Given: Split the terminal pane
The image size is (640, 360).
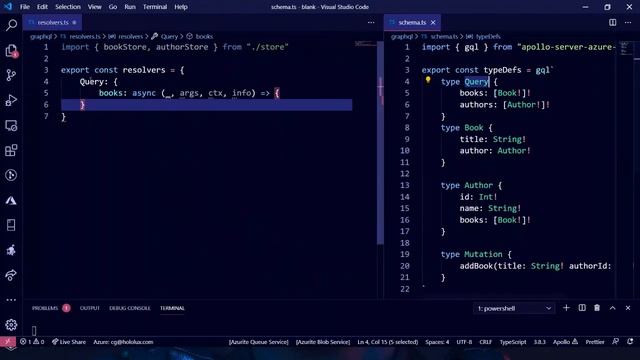Looking at the screenshot, I should pyautogui.click(x=582, y=308).
